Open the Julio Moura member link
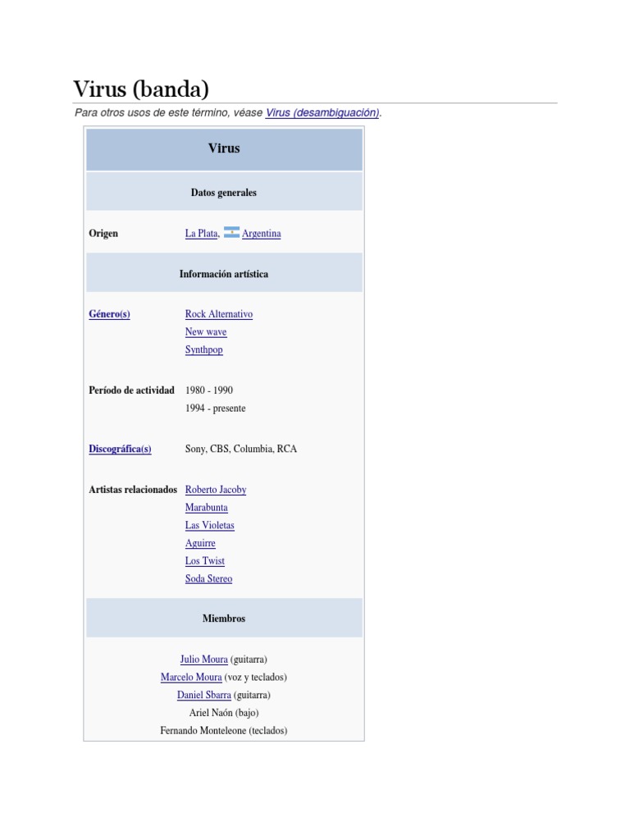This screenshot has height=840, width=630. click(x=204, y=660)
